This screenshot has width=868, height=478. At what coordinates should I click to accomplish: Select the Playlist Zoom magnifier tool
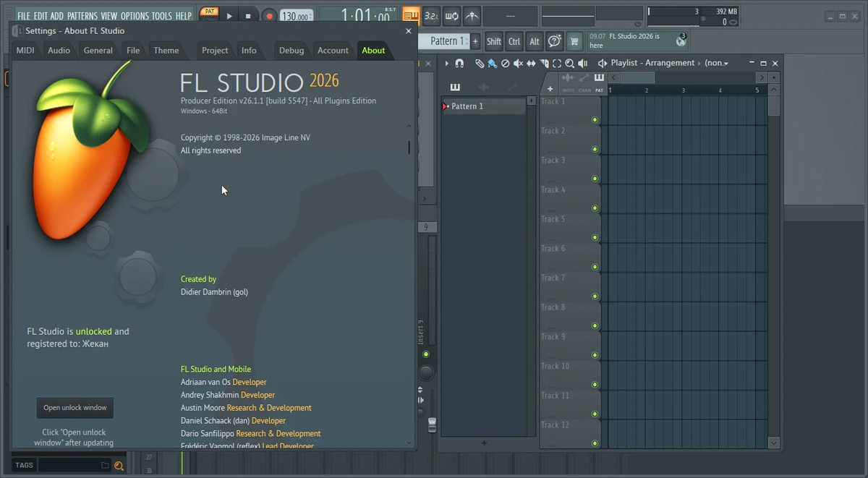570,64
